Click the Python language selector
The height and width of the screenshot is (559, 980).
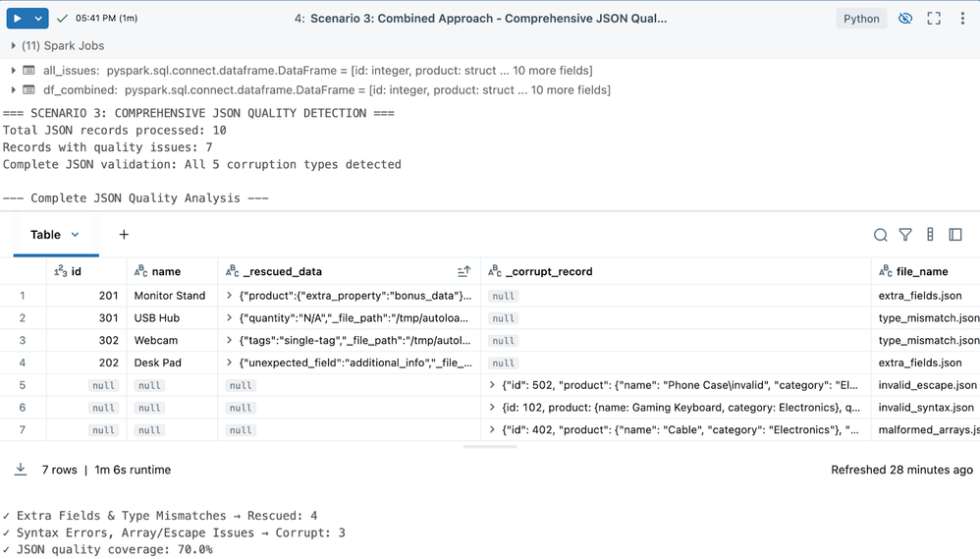click(x=861, y=19)
